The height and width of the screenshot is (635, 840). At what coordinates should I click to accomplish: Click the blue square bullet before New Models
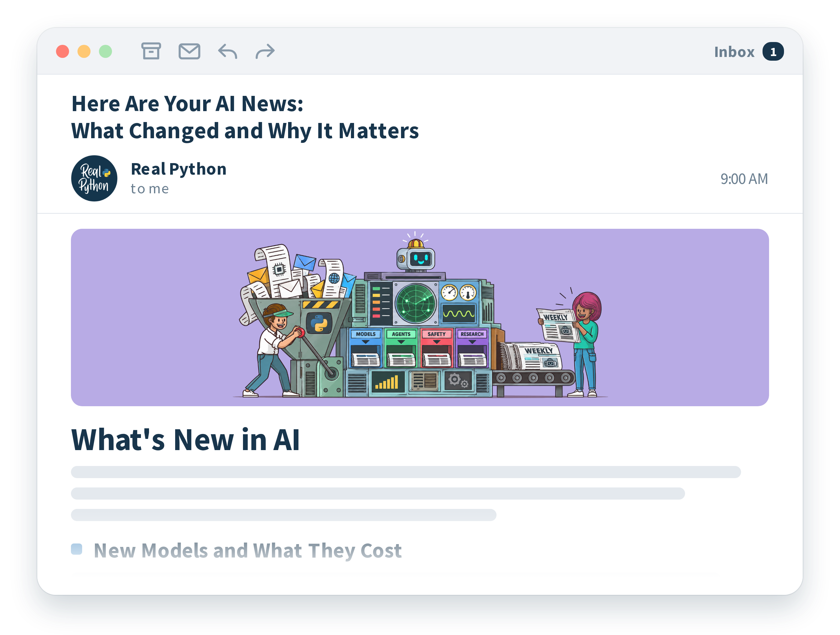(x=77, y=549)
